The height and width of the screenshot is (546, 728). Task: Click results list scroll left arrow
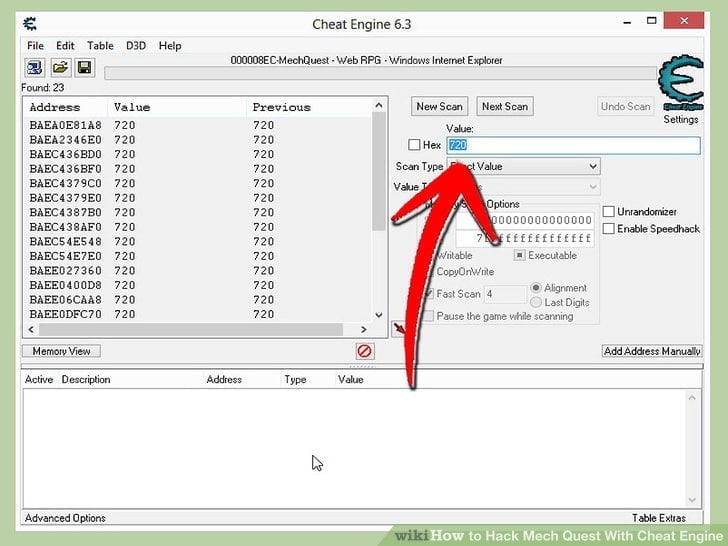[31, 329]
